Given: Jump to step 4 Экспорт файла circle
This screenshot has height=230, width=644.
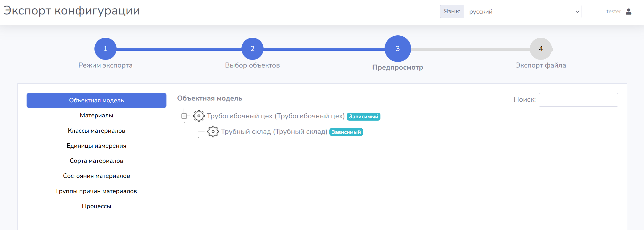Looking at the screenshot, I should pyautogui.click(x=541, y=49).
